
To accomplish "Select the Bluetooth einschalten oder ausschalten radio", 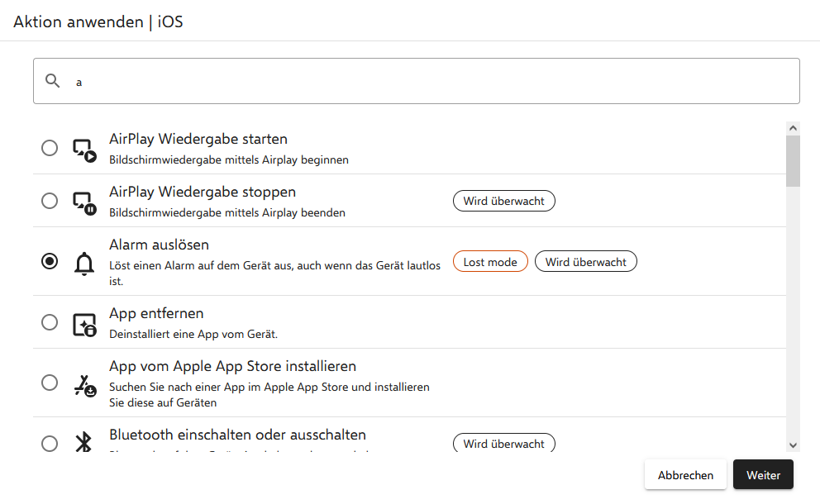I will tap(50, 444).
